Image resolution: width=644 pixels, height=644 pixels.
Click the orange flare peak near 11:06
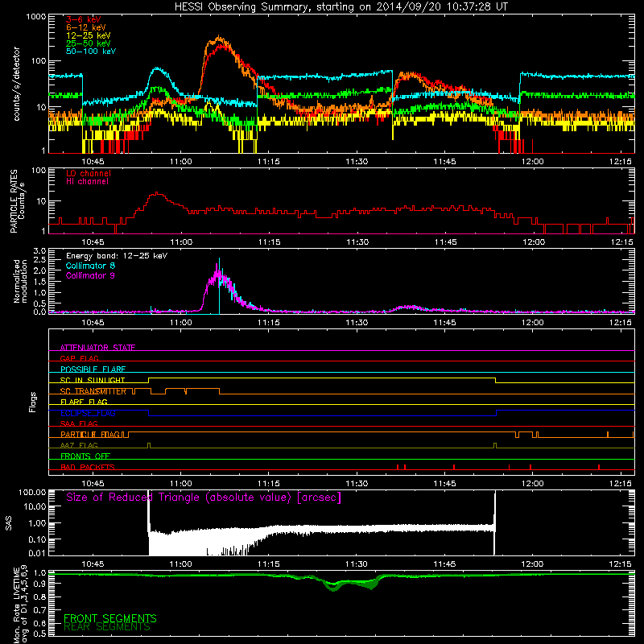pyautogui.click(x=219, y=38)
